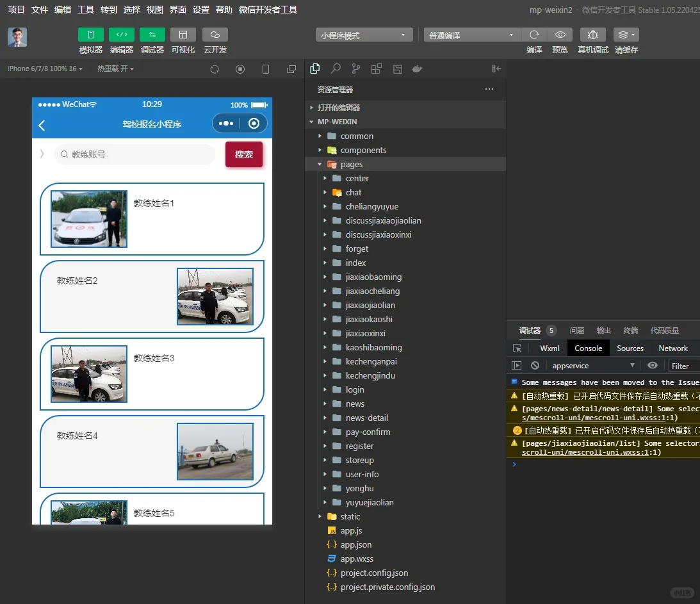The width and height of the screenshot is (700, 604).
Task: Open the app.json file
Action: tap(405, 544)
